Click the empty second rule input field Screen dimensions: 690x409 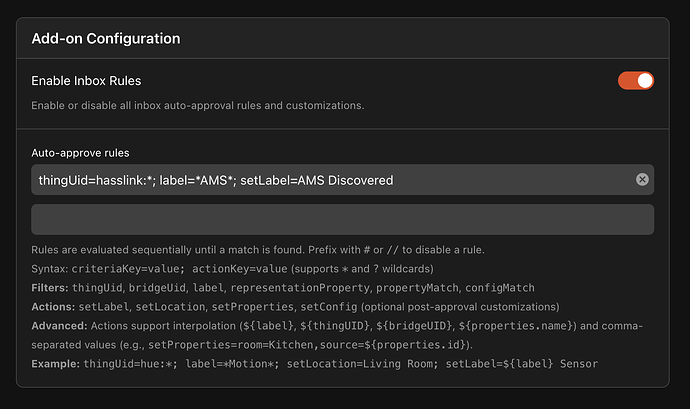point(342,219)
